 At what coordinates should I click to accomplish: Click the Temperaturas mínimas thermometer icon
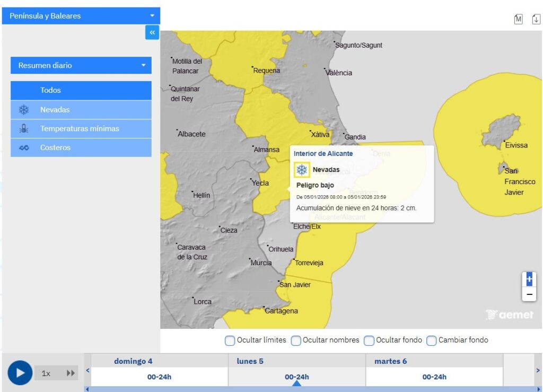(24, 128)
